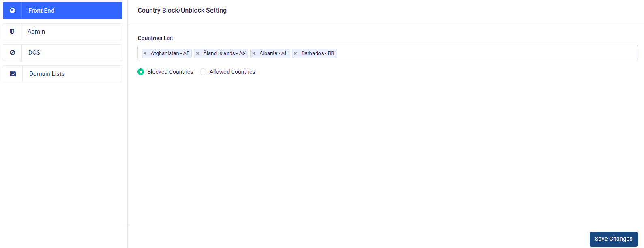Remove the Afghanistan - AF tag

145,53
